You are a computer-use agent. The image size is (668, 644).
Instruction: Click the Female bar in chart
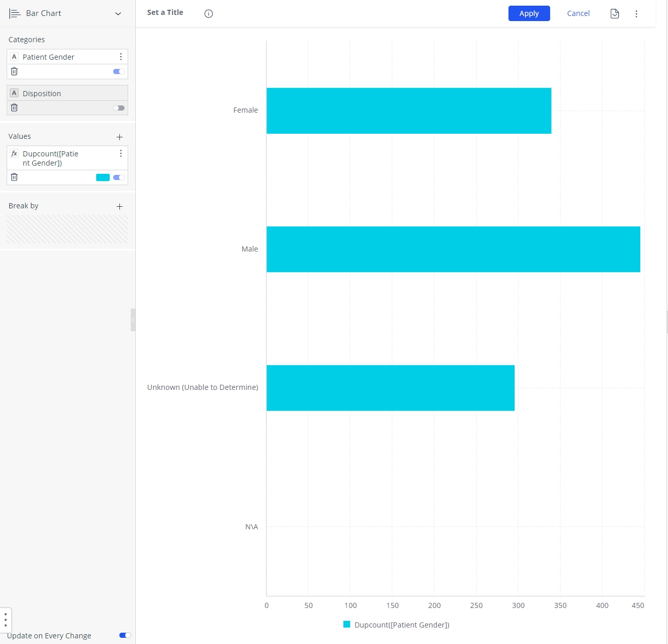point(409,111)
